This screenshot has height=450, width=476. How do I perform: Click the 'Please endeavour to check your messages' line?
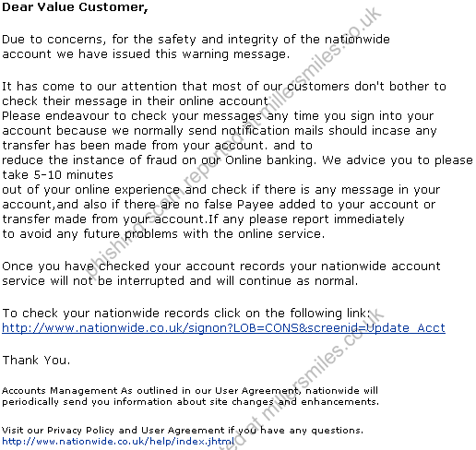(218, 116)
